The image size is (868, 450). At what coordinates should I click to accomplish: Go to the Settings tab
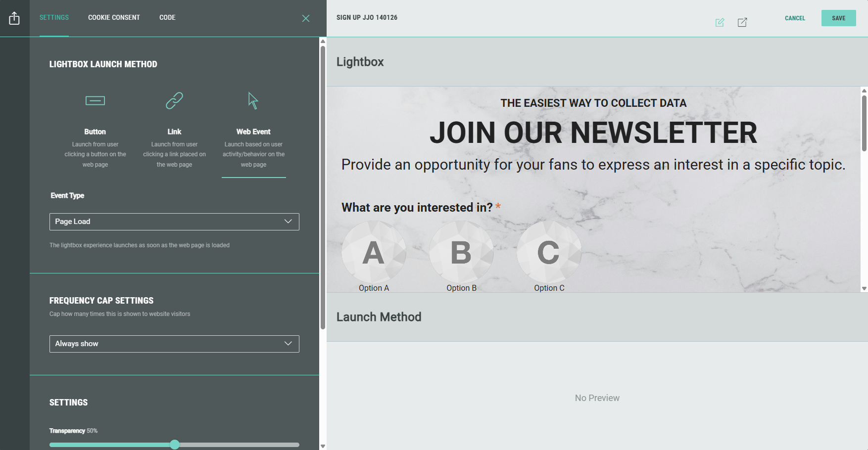coord(54,18)
